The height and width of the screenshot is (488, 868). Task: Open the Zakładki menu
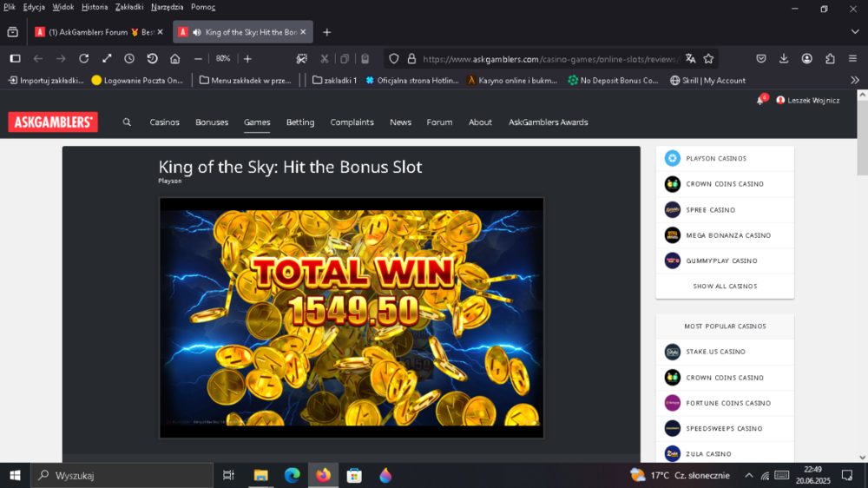[129, 7]
